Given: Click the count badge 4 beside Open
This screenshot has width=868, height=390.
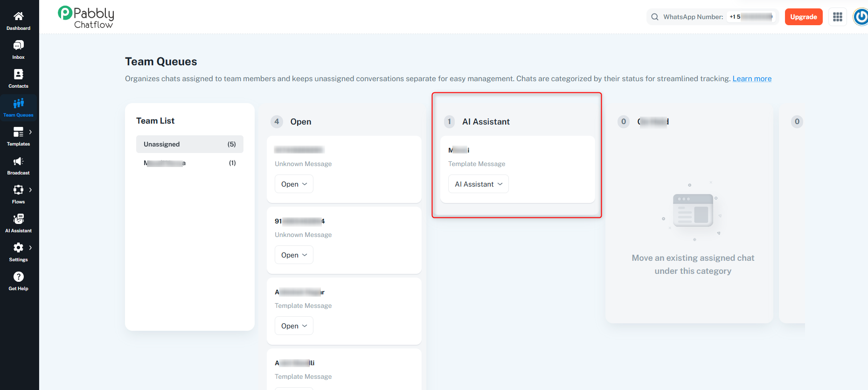Looking at the screenshot, I should pos(277,122).
